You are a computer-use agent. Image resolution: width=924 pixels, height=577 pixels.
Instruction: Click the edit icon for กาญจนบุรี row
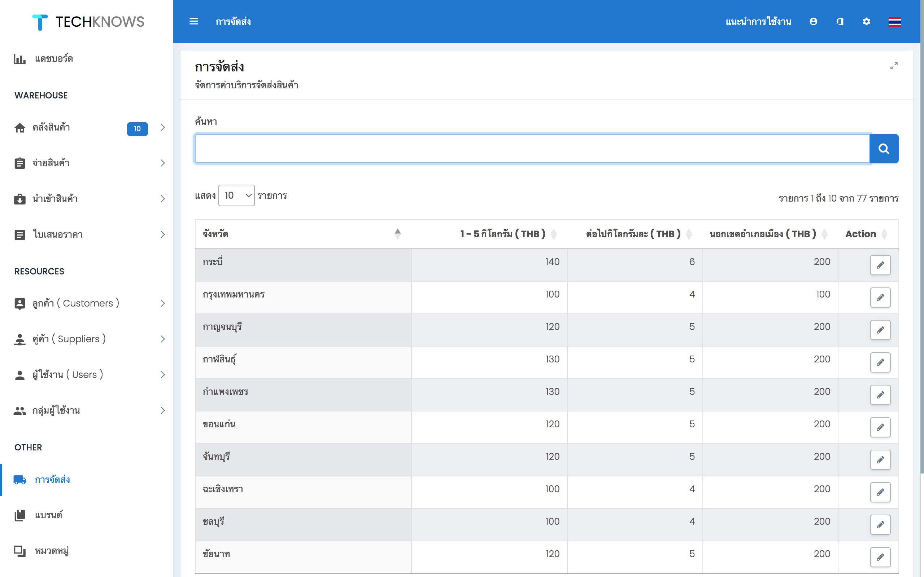pos(880,330)
